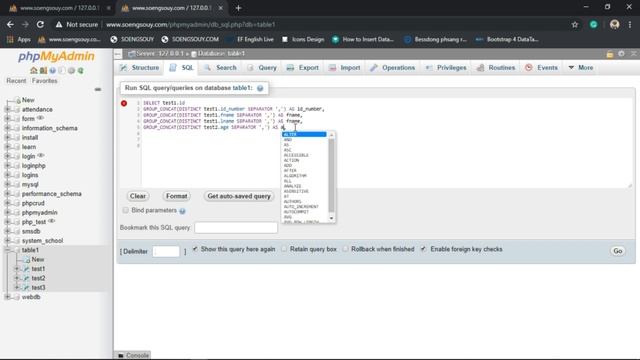640x360 pixels.
Task: Expand the information_schema database node
Action: tap(7, 128)
